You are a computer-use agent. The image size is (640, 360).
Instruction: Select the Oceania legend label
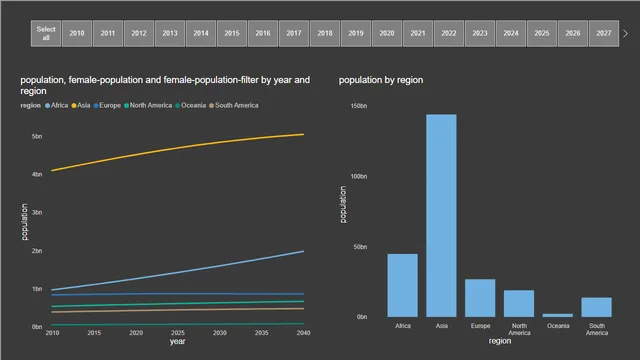pyautogui.click(x=193, y=105)
